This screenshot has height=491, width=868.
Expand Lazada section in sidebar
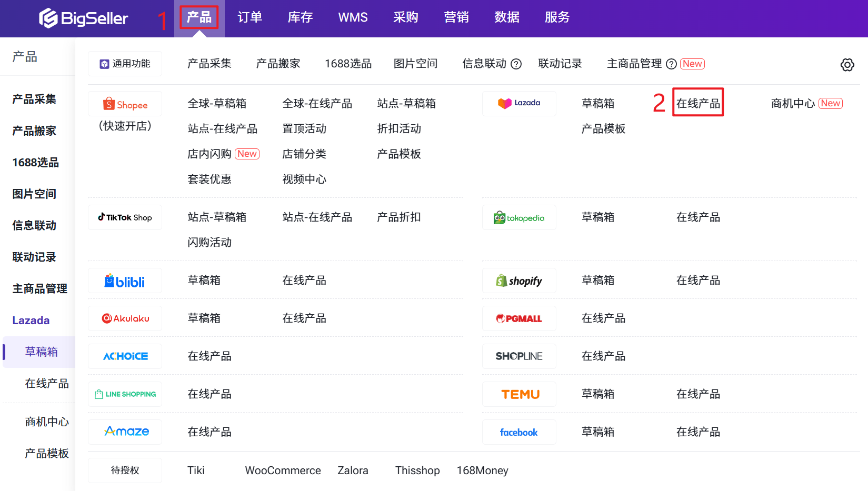pyautogui.click(x=31, y=320)
